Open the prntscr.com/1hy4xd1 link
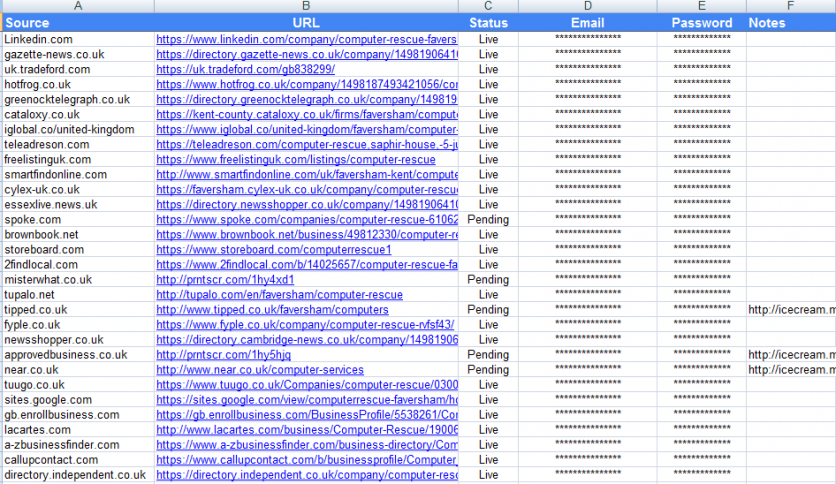The width and height of the screenshot is (836, 484). (x=225, y=279)
